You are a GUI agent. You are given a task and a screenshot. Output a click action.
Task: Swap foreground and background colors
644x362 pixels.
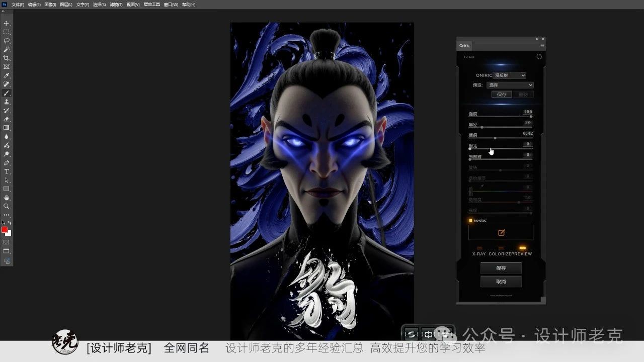coord(10,223)
